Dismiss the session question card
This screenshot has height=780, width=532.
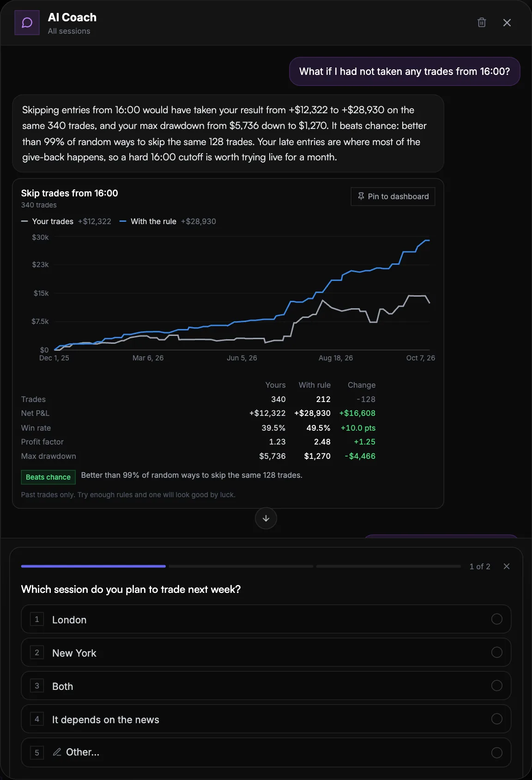pyautogui.click(x=507, y=567)
